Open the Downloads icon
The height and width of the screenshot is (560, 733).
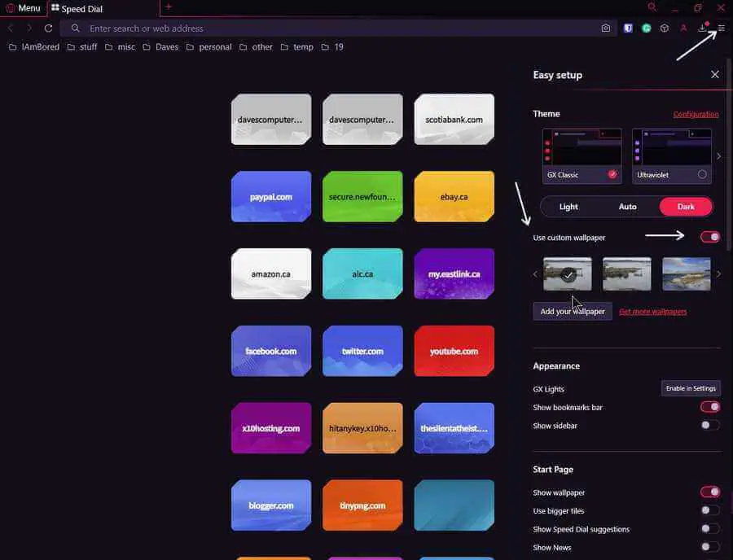pyautogui.click(x=702, y=28)
